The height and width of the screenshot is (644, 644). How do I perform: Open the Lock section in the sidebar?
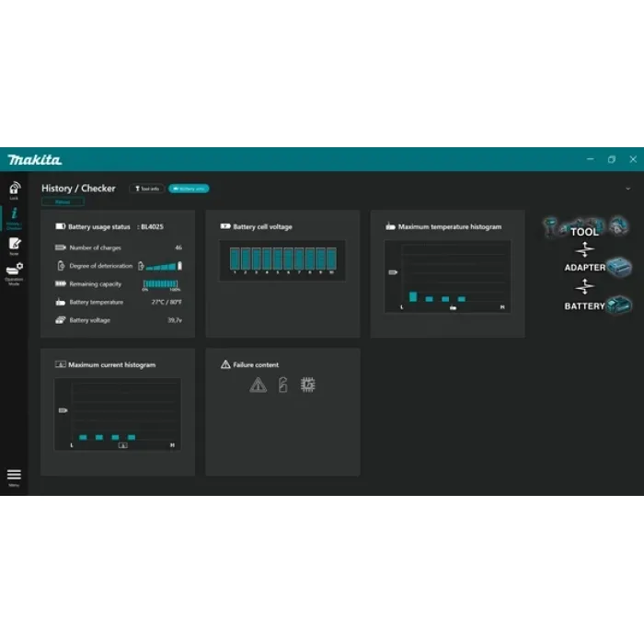(x=14, y=189)
